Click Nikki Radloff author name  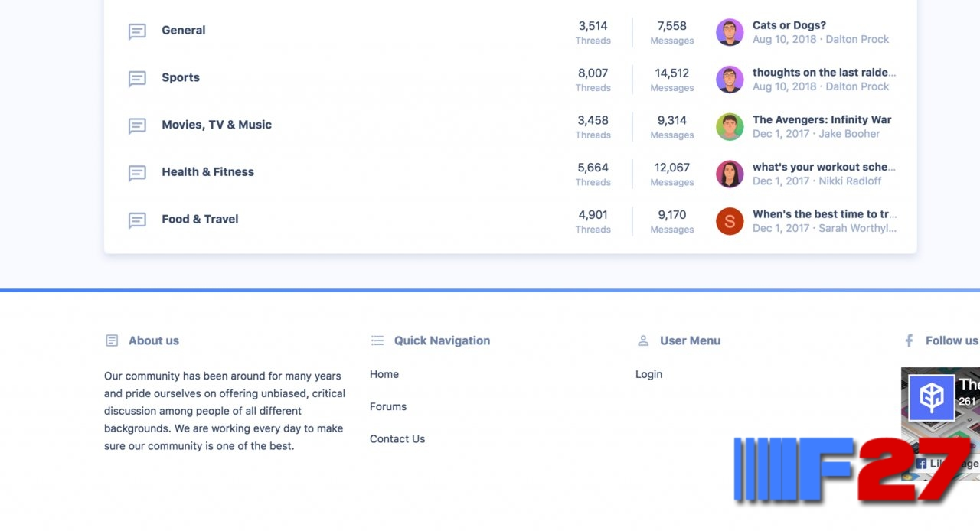point(850,181)
